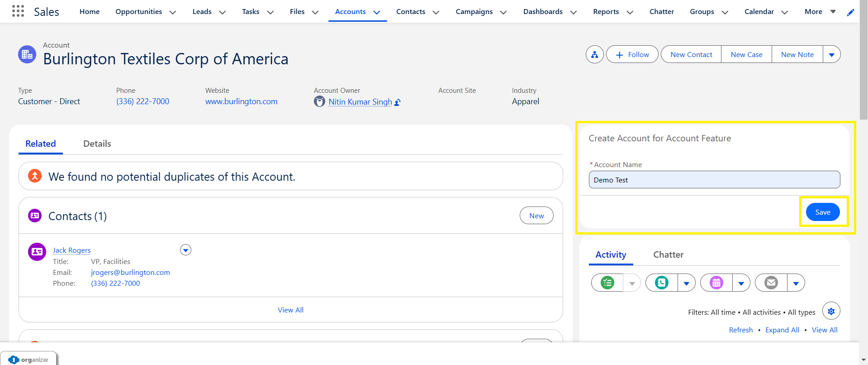868x365 pixels.
Task: Click the green New Task icon
Action: (607, 283)
